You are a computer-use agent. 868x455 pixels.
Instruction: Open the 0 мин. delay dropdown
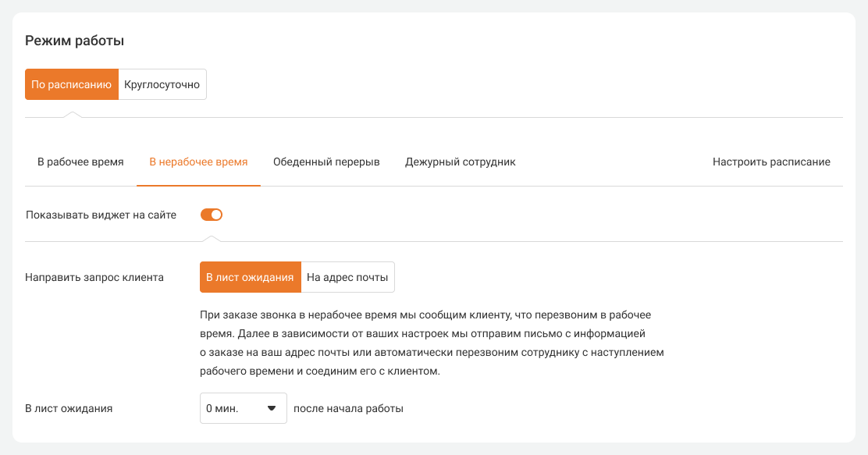coord(234,408)
